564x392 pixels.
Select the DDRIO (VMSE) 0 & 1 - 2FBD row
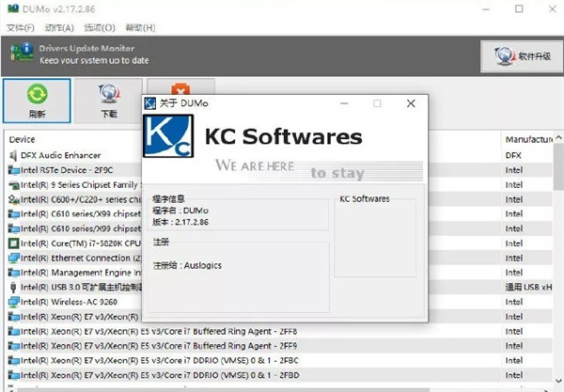(279, 375)
